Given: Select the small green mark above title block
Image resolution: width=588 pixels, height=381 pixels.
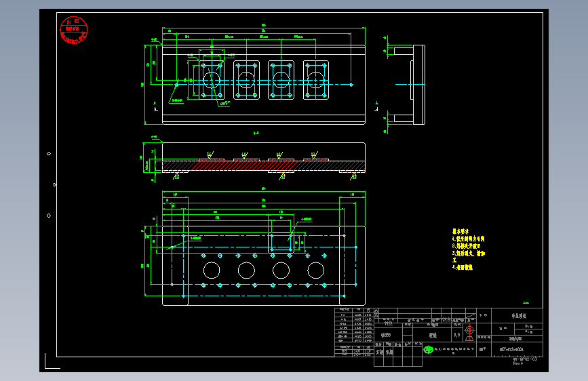Looking at the screenshot, I should coord(526,302).
